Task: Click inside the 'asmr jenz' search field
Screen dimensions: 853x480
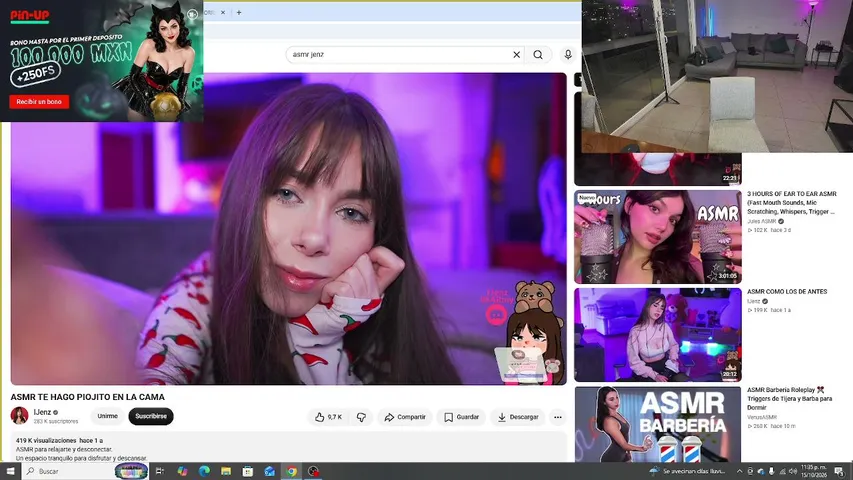Action: click(x=400, y=54)
